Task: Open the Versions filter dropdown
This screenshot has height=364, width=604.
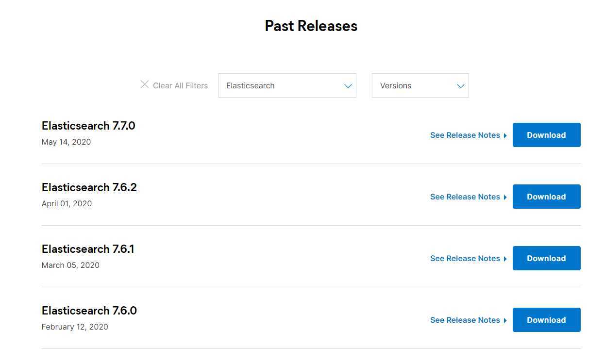Action: (x=420, y=85)
